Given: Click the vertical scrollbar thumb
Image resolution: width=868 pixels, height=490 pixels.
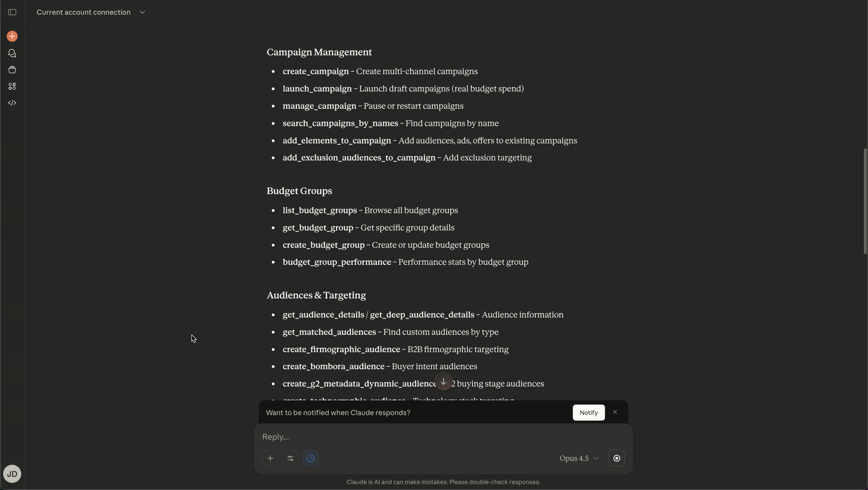Looking at the screenshot, I should [x=865, y=201].
